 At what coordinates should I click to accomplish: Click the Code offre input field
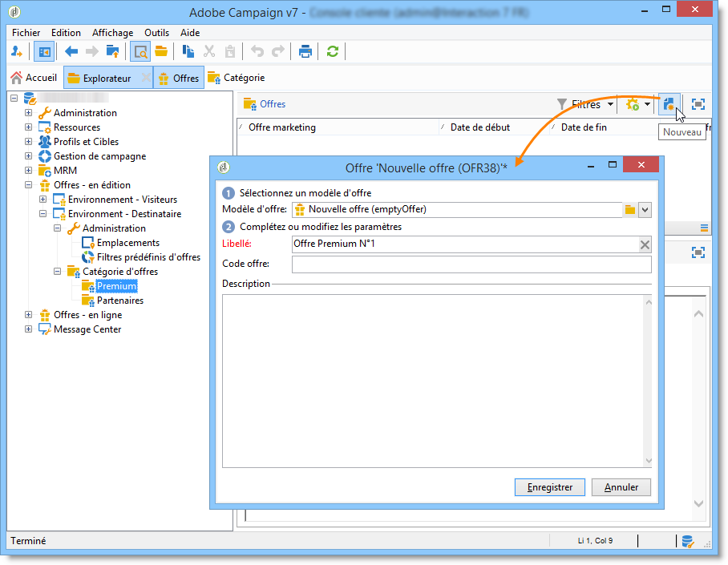471,264
